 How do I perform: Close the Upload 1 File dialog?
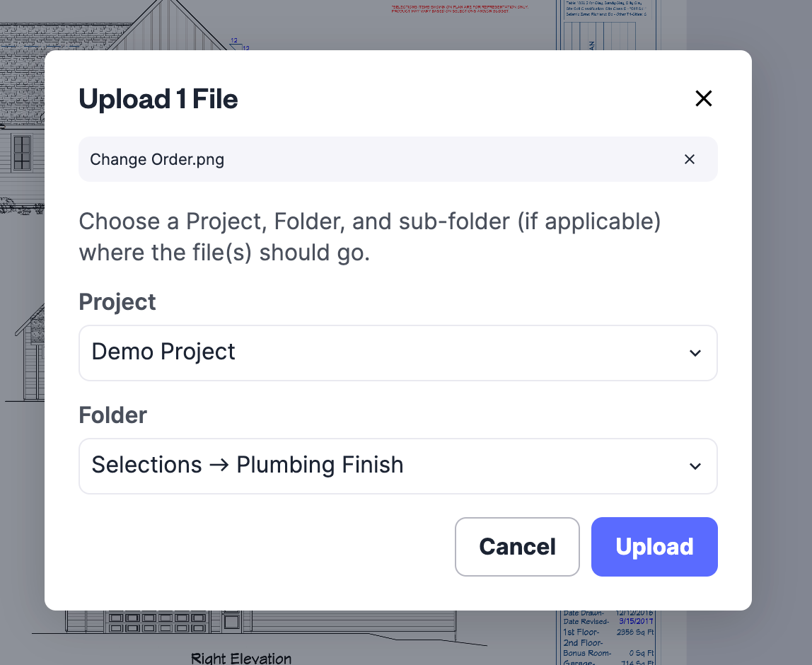703,98
